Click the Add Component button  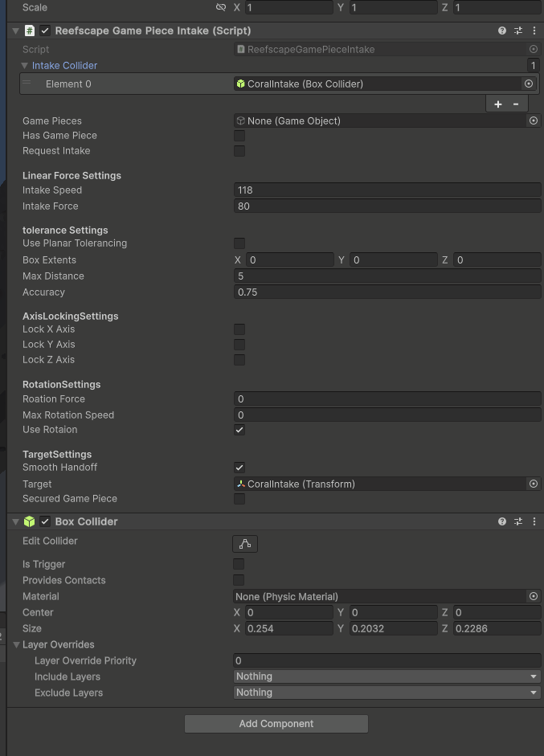276,724
